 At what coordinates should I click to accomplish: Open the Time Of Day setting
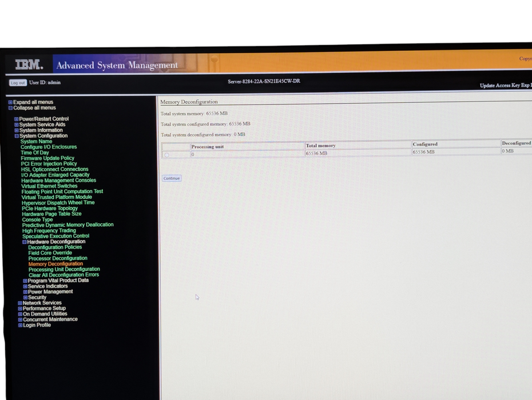34,153
